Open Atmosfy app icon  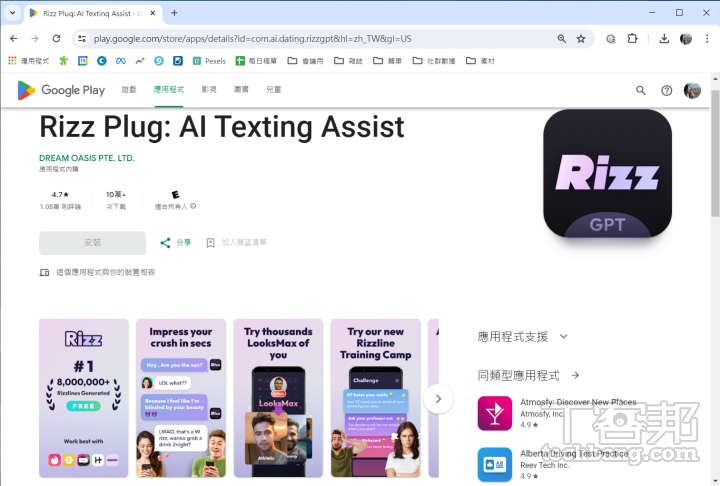click(495, 413)
